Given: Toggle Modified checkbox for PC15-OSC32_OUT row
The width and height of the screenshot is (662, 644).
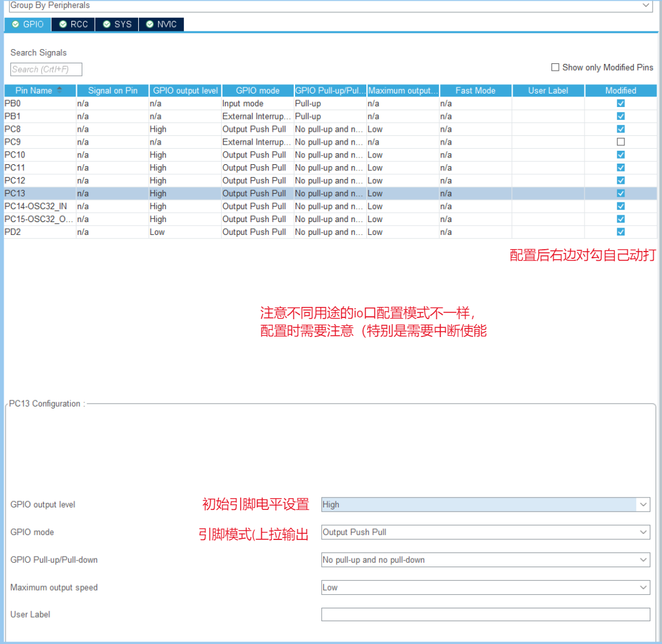Looking at the screenshot, I should 621,219.
